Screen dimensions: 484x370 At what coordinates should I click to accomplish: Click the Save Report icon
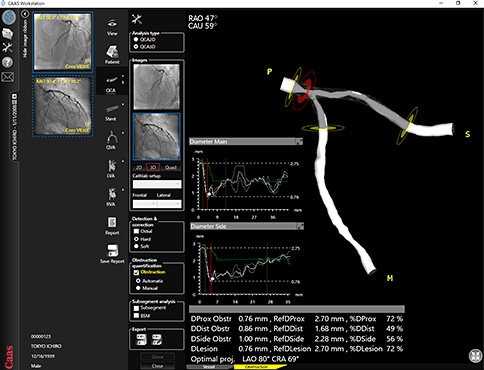pyautogui.click(x=112, y=254)
